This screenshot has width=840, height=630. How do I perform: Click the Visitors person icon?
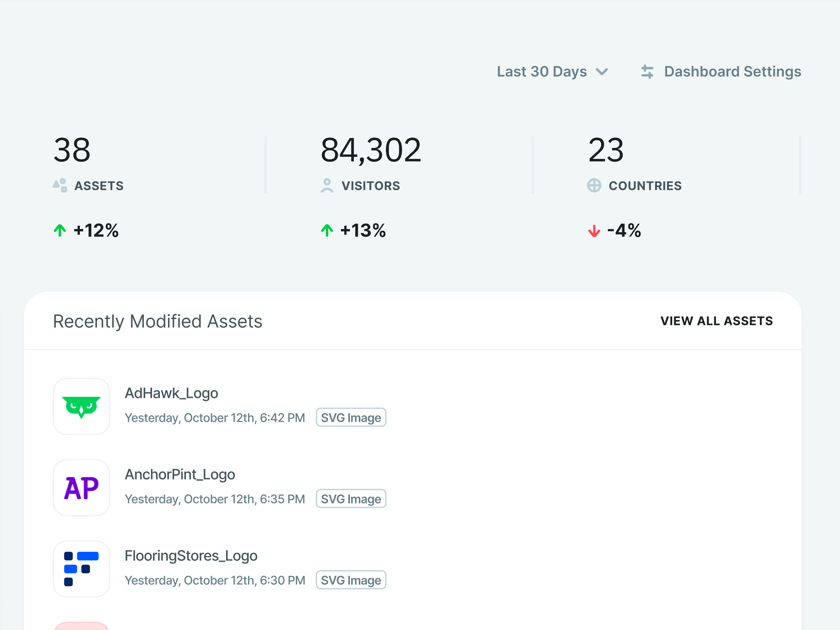(x=327, y=186)
